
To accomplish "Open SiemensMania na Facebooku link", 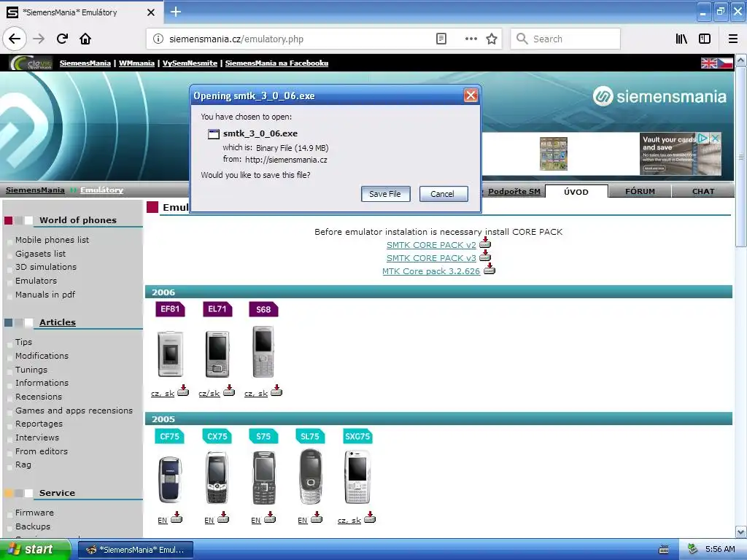I will (x=276, y=63).
